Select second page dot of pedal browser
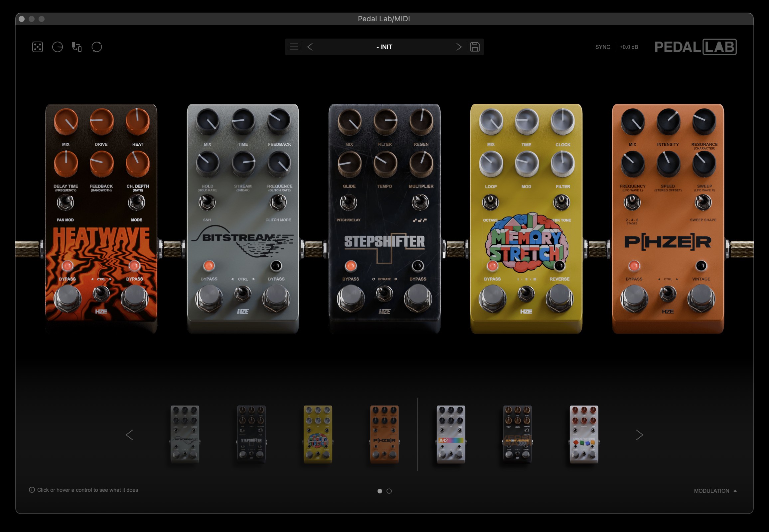 389,491
